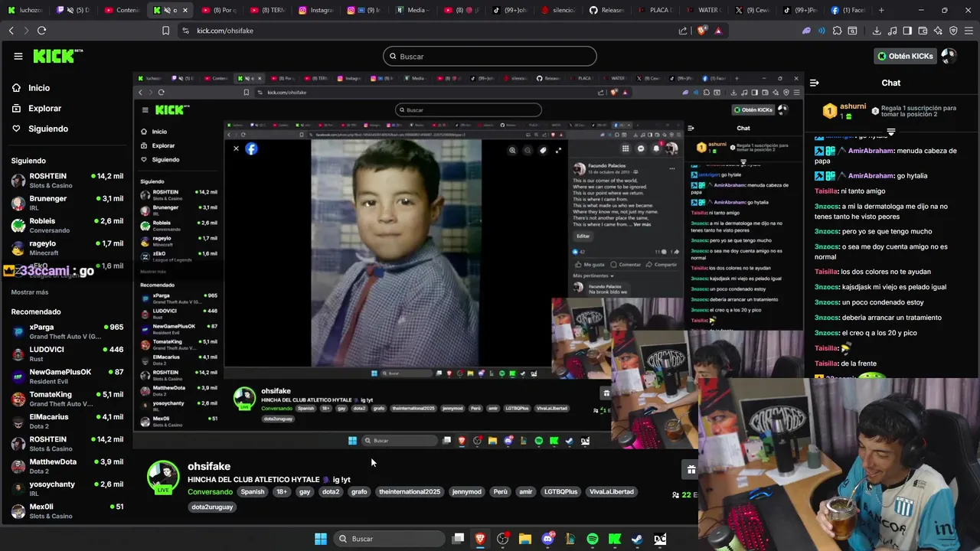Click the Obtén KICKs button
Screen dimensions: 980x551
coord(905,56)
